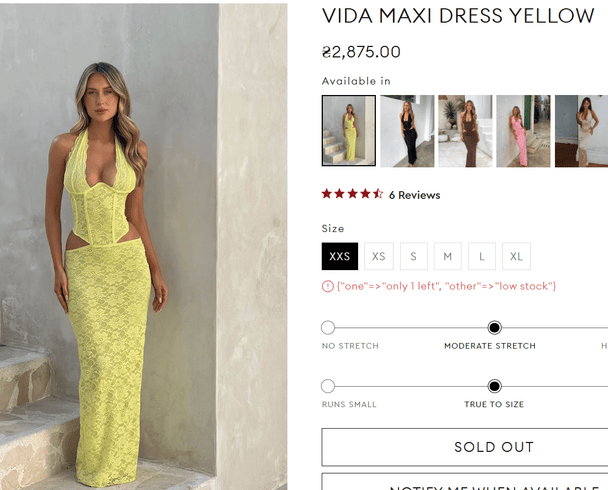Click the low stock warning icon

pyautogui.click(x=328, y=286)
